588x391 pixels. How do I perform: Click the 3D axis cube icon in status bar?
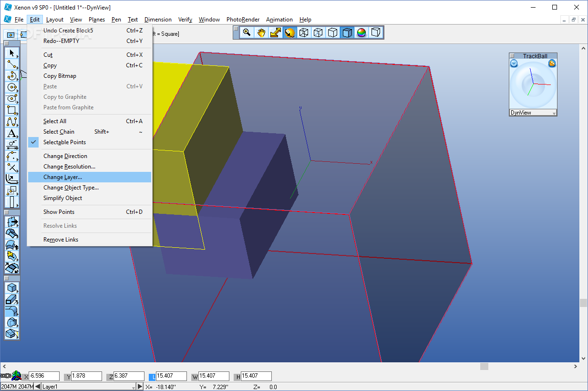(x=17, y=375)
